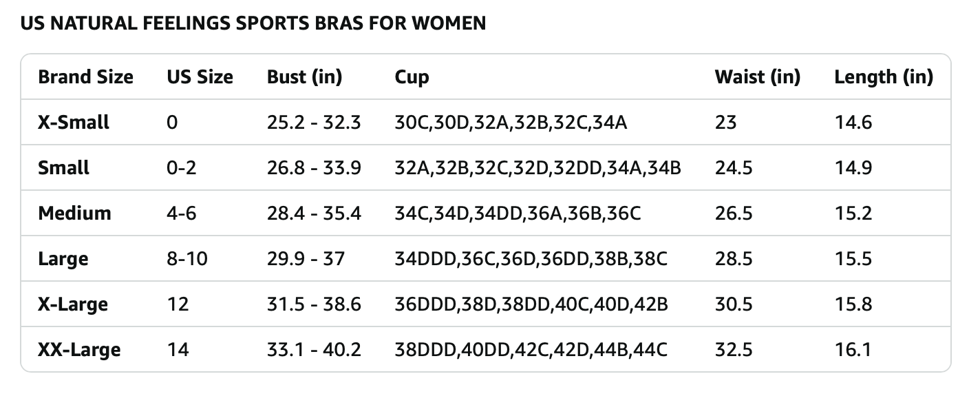This screenshot has width=980, height=405.
Task: Click the cup list starting with 30C
Action: (x=511, y=123)
